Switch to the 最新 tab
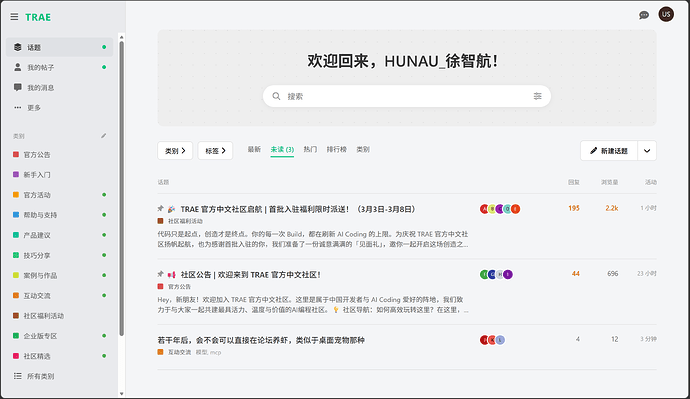The image size is (690, 399). (254, 150)
